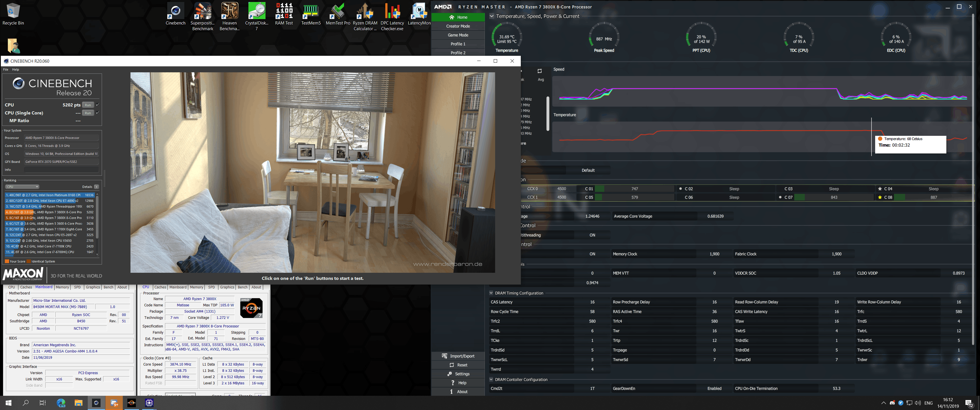Open the Ranking CPU dropdown
Viewport: 980px width, 410px height.
pyautogui.click(x=22, y=187)
